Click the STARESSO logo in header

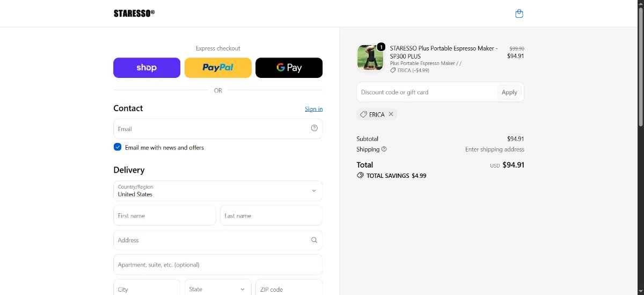coord(134,13)
